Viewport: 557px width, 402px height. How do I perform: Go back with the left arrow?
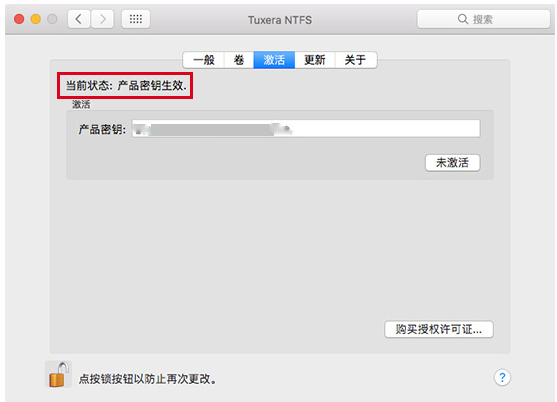pyautogui.click(x=79, y=19)
